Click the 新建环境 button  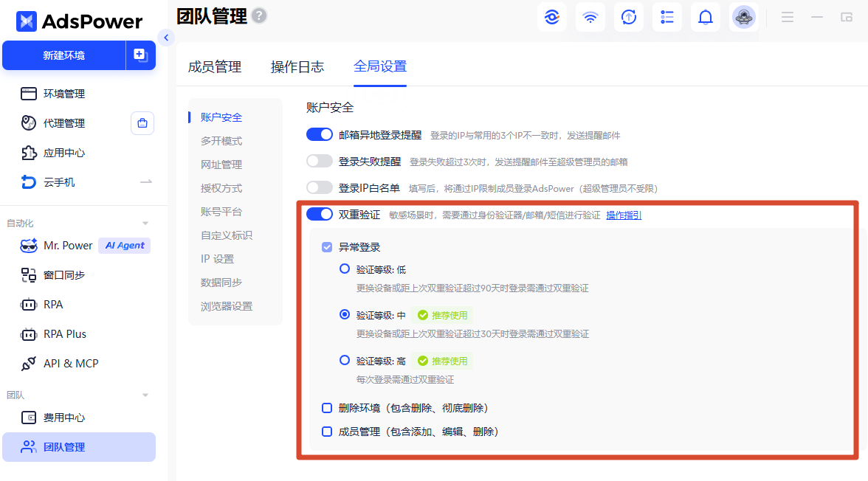tap(63, 55)
